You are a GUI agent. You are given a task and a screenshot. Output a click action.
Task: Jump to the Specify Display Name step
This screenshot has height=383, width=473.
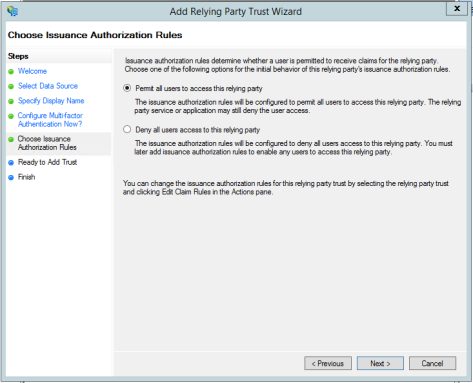tap(51, 101)
